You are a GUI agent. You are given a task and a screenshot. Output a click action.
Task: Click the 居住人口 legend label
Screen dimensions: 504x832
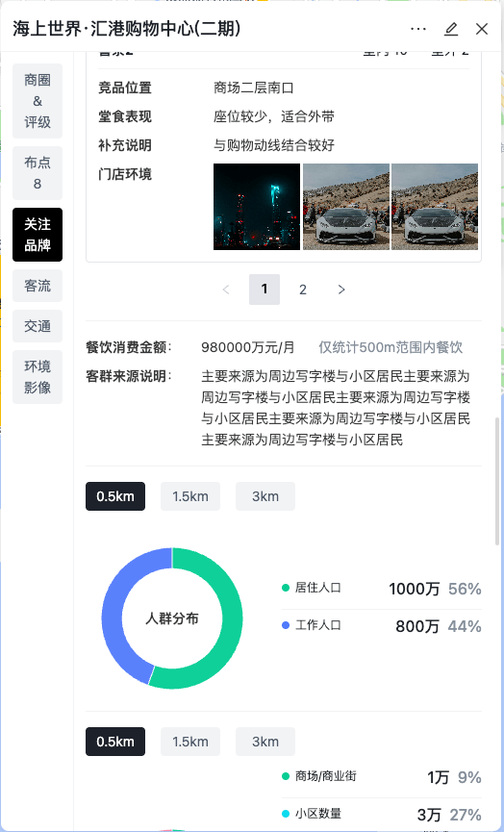pyautogui.click(x=317, y=588)
